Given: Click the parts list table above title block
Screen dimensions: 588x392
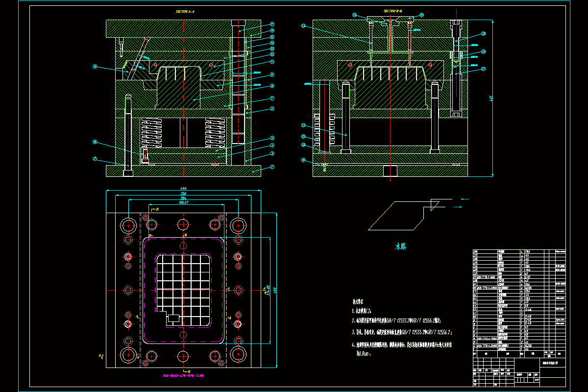Looking at the screenshot, I should (x=519, y=303).
